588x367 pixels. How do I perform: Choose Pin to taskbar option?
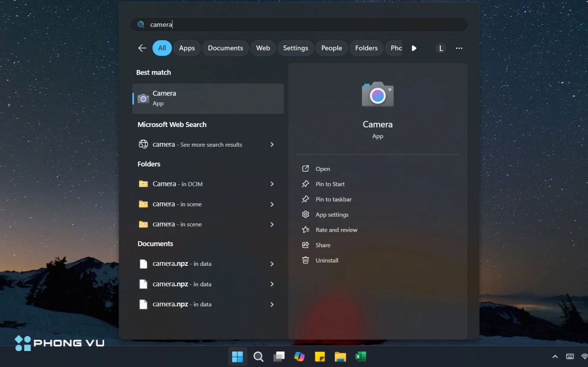coord(333,199)
